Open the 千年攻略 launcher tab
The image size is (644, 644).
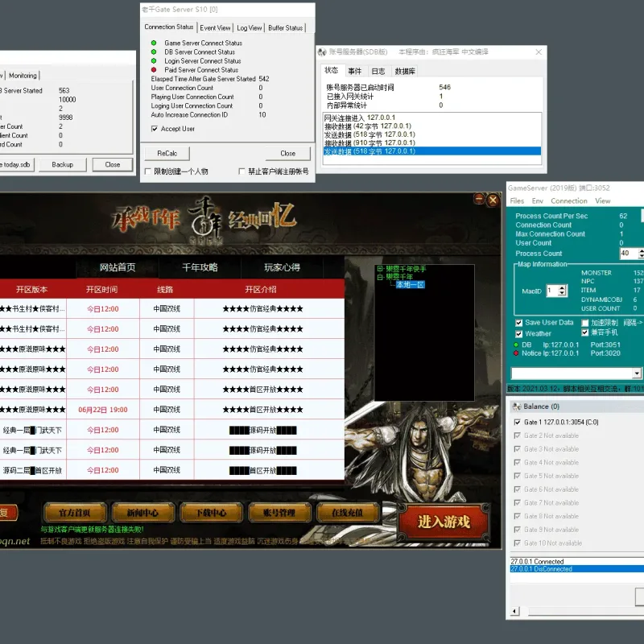pos(200,267)
